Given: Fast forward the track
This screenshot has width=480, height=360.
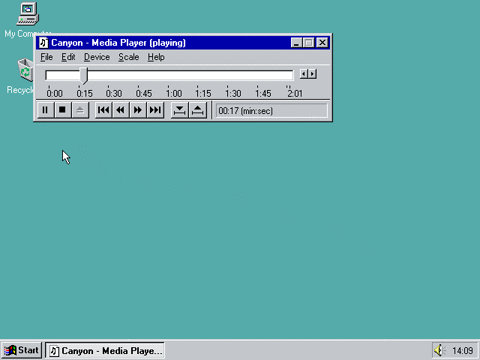Looking at the screenshot, I should [138, 110].
